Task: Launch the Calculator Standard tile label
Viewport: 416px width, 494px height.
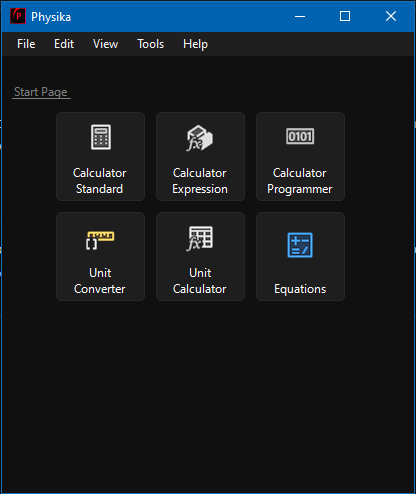Action: pyautogui.click(x=100, y=181)
